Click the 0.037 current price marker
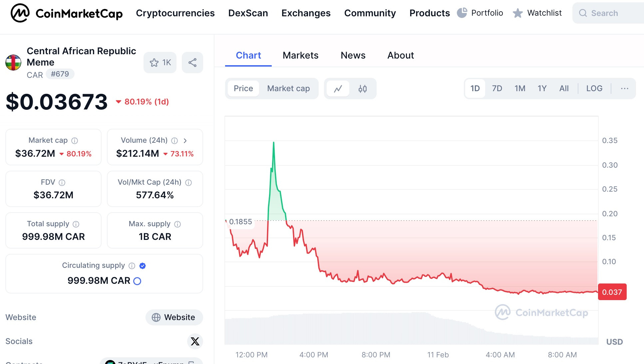This screenshot has width=644, height=364. click(612, 292)
